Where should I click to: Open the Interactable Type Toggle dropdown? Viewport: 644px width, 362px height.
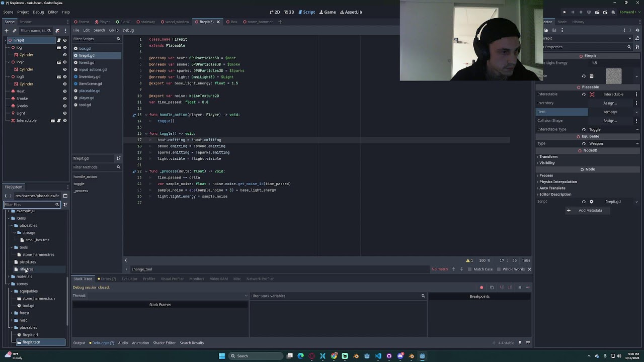point(614,129)
